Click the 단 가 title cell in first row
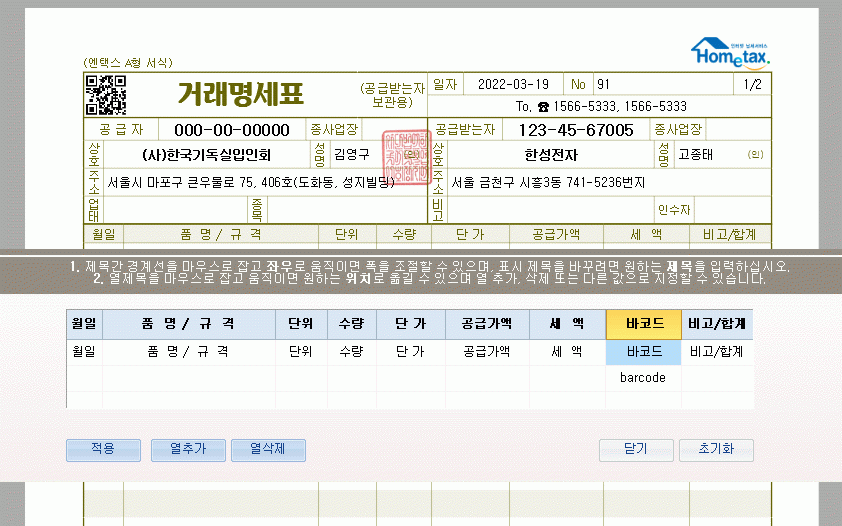 pyautogui.click(x=410, y=352)
